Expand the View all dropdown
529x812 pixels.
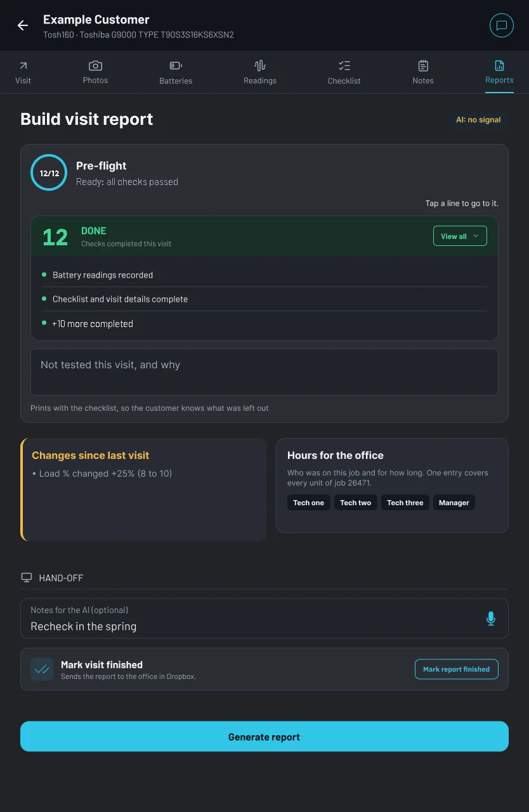point(460,236)
